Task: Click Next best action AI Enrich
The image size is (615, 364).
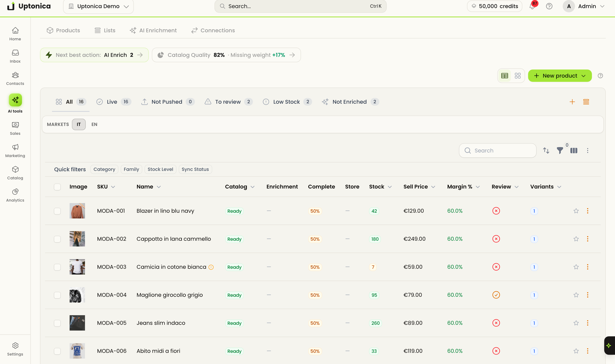Action: pyautogui.click(x=94, y=55)
